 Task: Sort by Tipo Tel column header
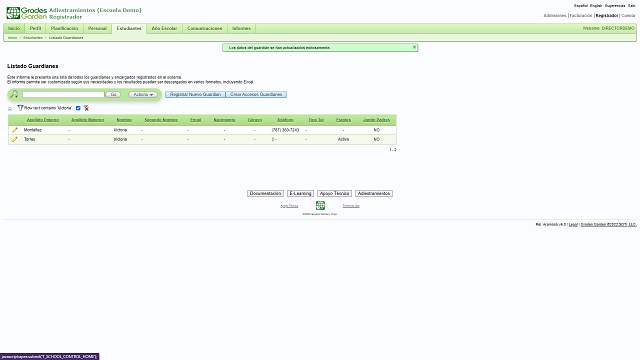pyautogui.click(x=316, y=120)
